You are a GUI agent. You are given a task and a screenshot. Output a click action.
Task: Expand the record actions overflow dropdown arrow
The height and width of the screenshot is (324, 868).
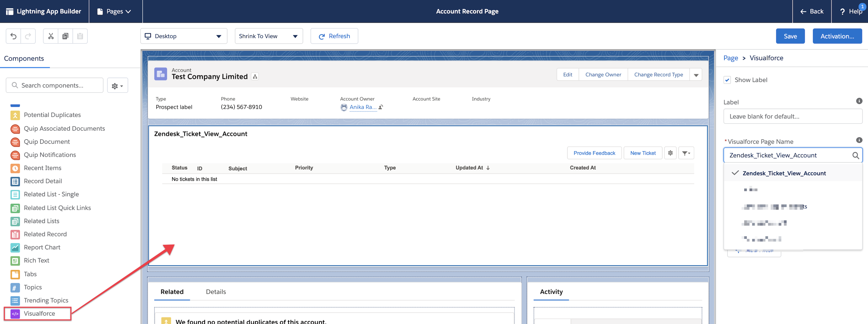(x=696, y=75)
